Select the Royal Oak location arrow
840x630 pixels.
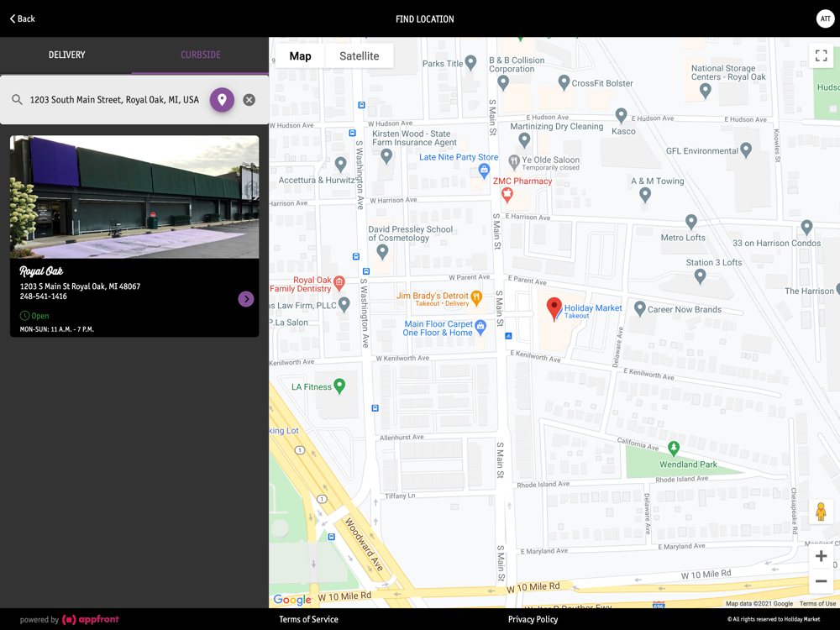[x=246, y=299]
